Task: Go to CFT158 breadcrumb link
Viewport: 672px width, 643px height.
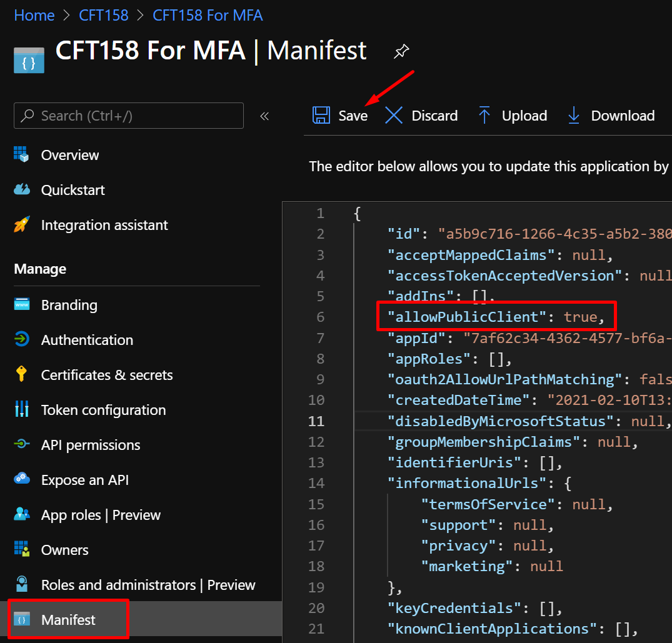Action: (x=104, y=16)
